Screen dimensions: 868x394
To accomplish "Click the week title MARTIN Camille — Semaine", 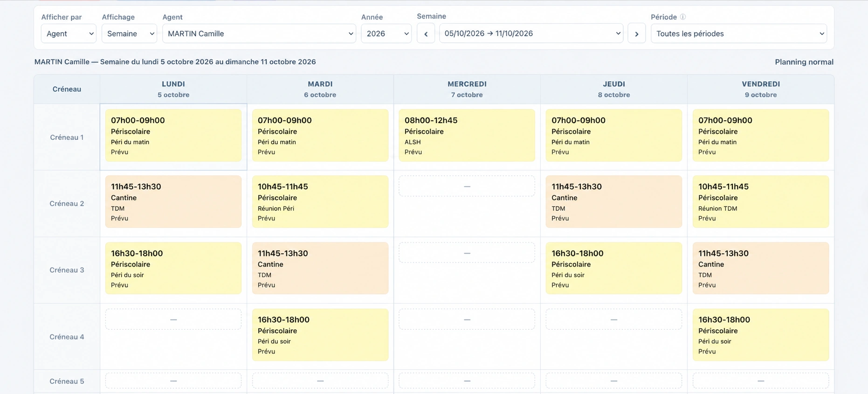I will (x=175, y=62).
